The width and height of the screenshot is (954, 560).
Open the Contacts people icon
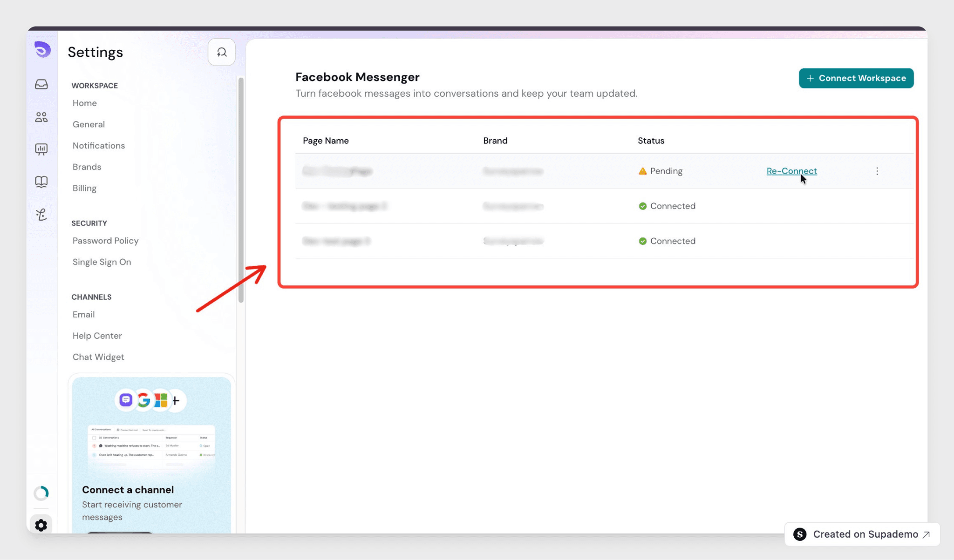[41, 117]
